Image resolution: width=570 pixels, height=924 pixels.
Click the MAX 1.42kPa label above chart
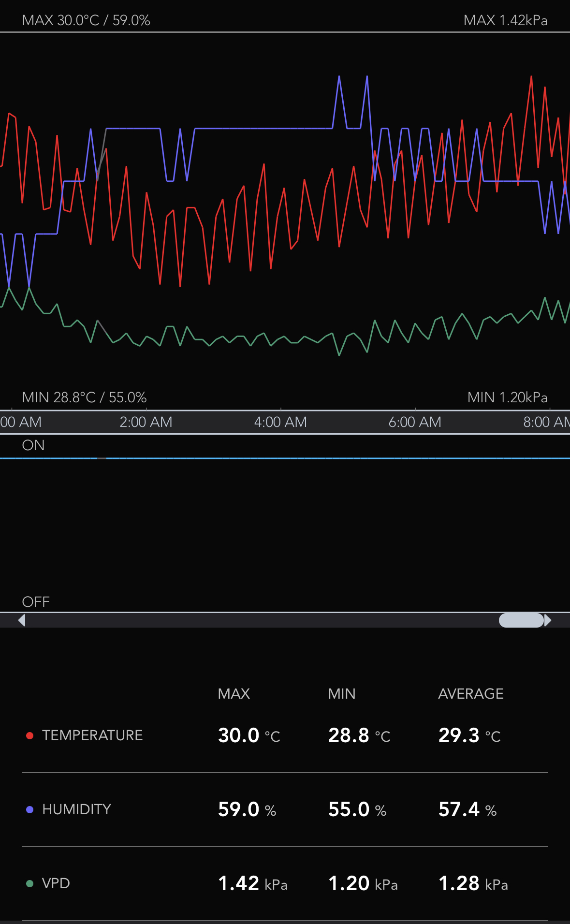pos(505,20)
